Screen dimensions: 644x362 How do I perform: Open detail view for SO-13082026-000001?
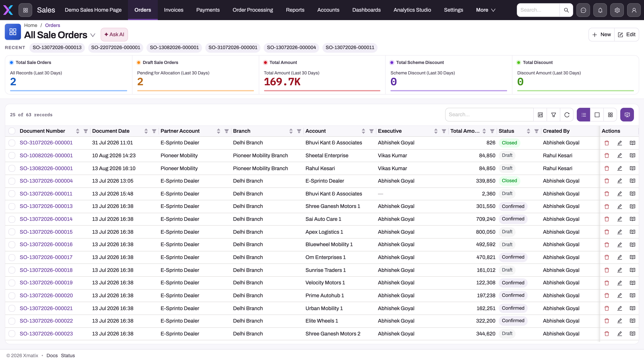click(633, 168)
